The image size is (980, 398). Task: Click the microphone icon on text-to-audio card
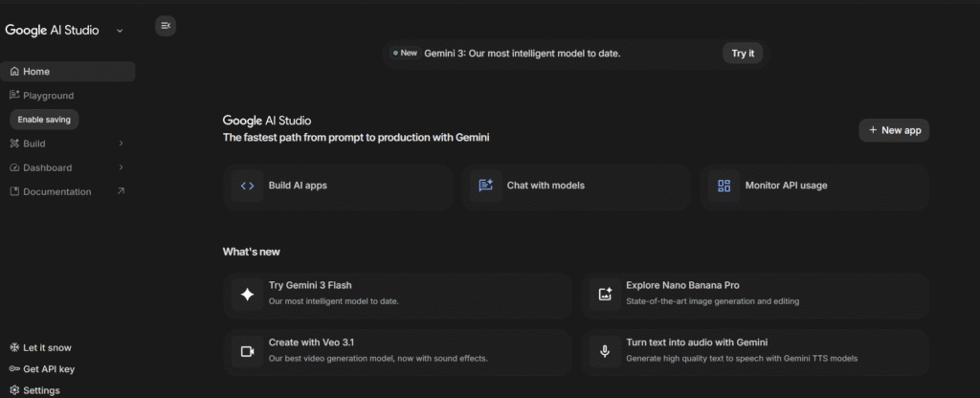click(605, 352)
